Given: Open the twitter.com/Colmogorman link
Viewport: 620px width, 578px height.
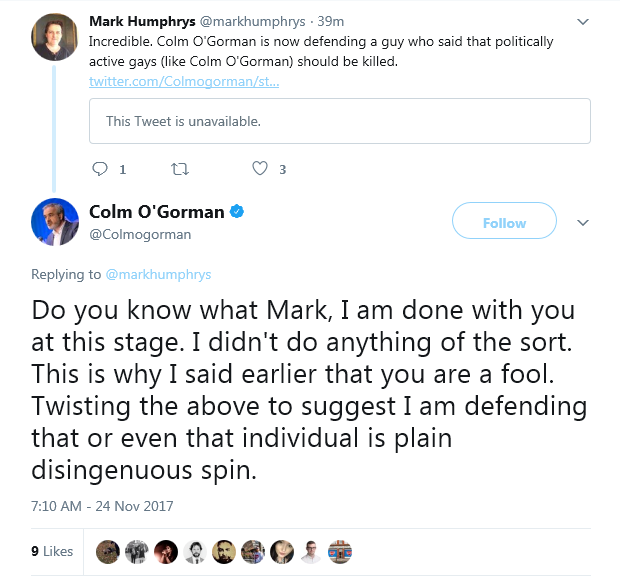Looking at the screenshot, I should 184,81.
